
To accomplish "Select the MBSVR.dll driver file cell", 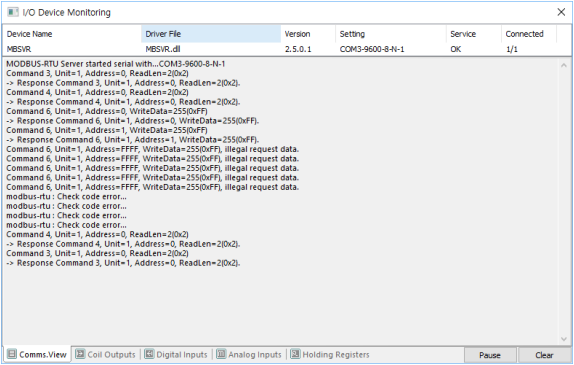I will 163,49.
